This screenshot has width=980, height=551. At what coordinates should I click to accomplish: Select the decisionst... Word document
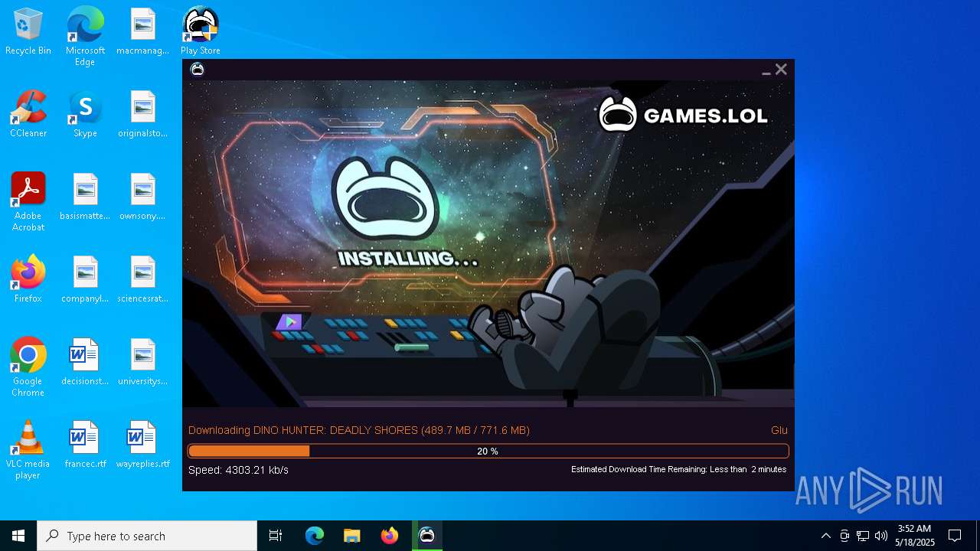(x=85, y=363)
